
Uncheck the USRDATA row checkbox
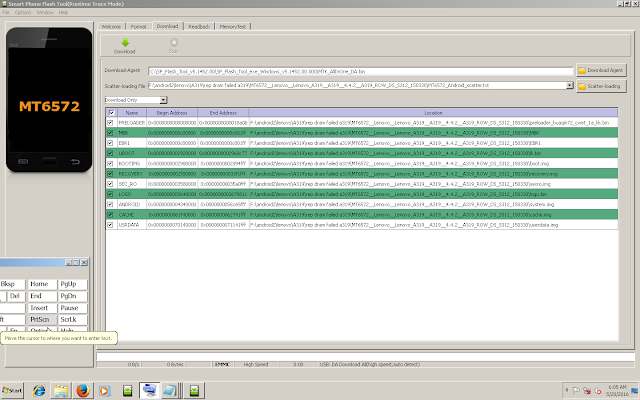pyautogui.click(x=110, y=224)
